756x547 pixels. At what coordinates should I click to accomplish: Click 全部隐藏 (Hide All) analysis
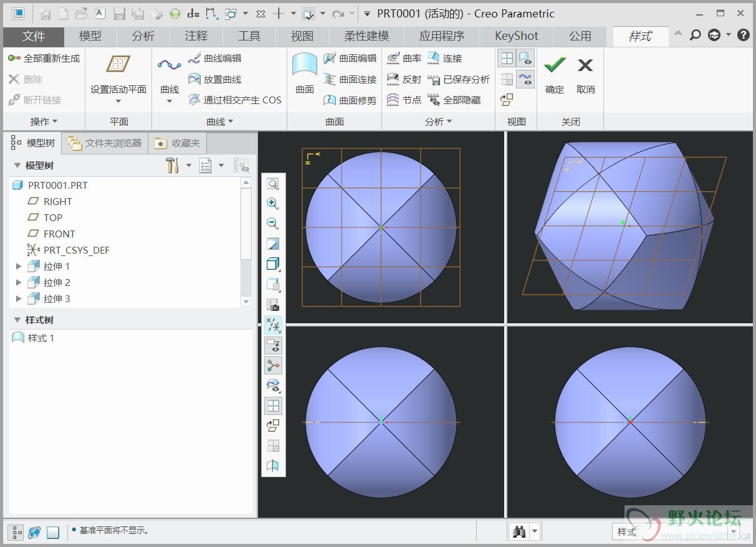pos(454,100)
